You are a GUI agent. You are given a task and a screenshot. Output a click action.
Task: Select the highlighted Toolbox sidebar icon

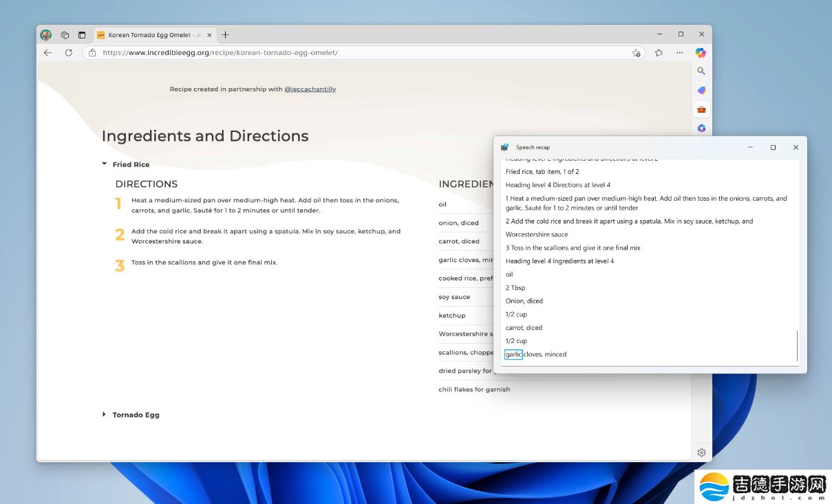click(x=701, y=109)
